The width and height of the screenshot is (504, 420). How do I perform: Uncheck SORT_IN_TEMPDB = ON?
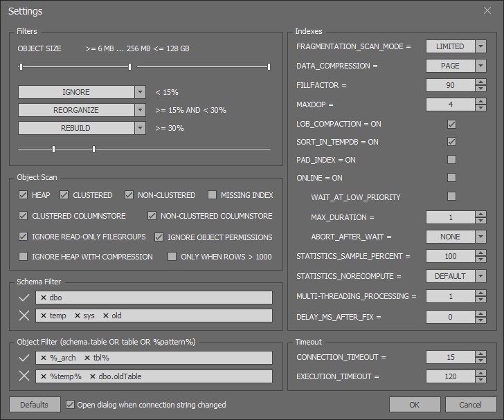pos(451,142)
